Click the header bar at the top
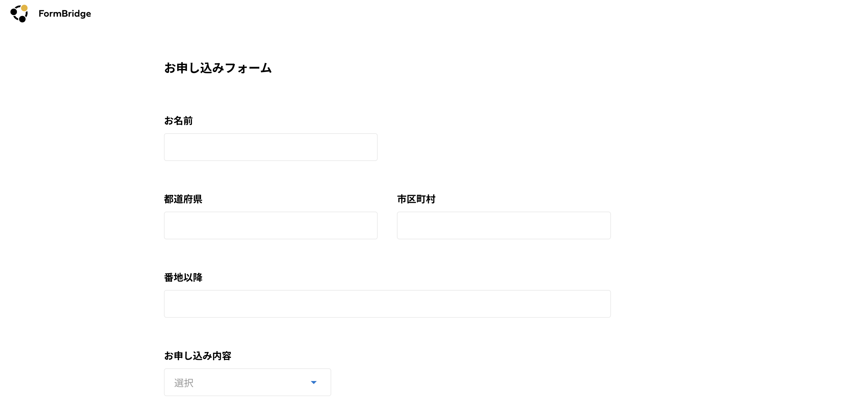The height and width of the screenshot is (416, 868). (434, 14)
